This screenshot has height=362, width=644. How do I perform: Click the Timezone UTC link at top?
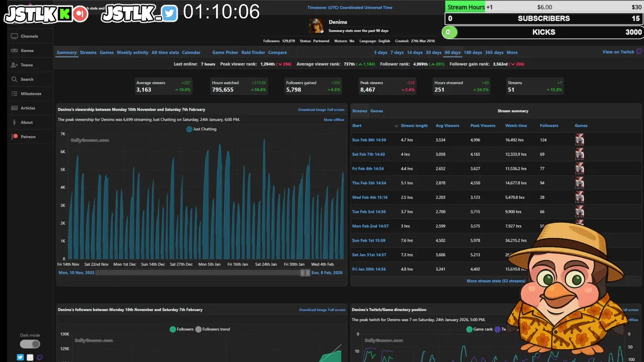(x=350, y=8)
